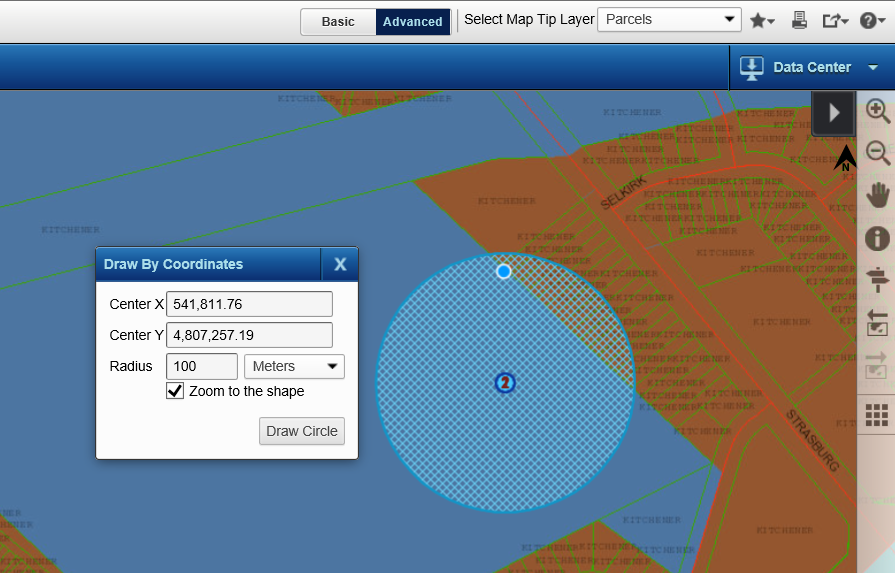Expand the side panel arrow

click(833, 112)
